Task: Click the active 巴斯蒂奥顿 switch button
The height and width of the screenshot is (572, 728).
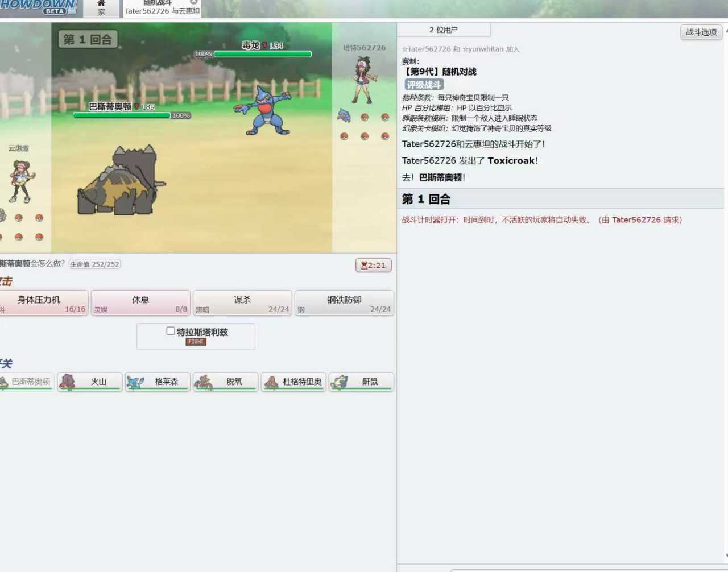Action: (27, 382)
